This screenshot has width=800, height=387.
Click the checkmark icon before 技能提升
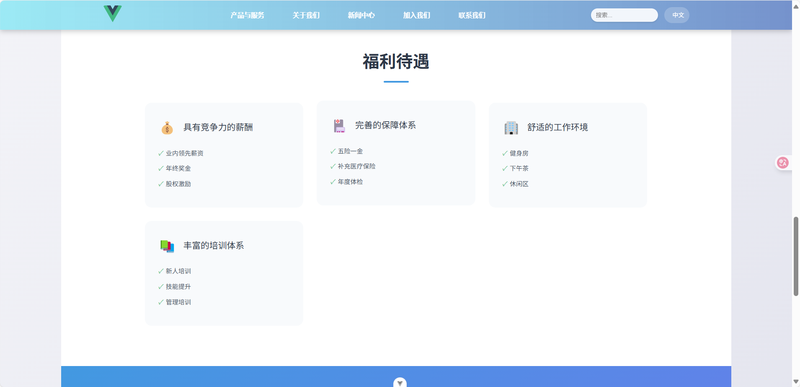[x=161, y=287]
